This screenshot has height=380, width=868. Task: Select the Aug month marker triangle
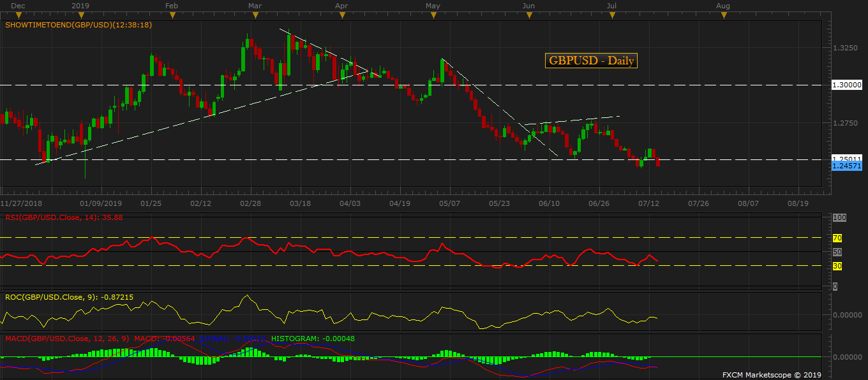pos(723,15)
